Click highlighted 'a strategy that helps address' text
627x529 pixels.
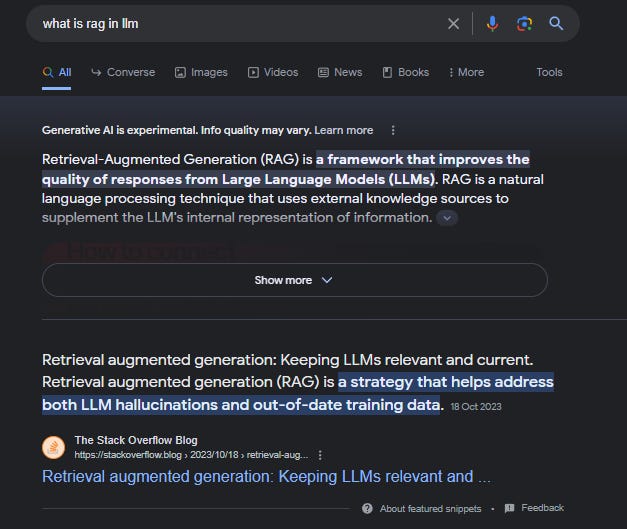tap(446, 382)
